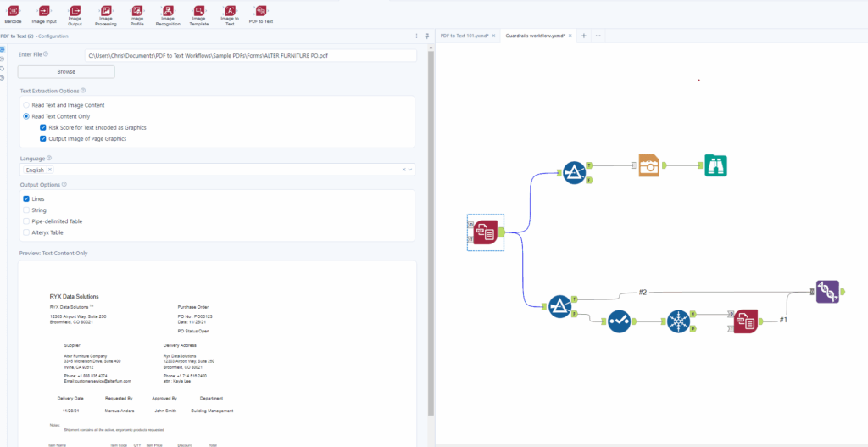Enable the Pipe-delimited Table output option
The image size is (868, 447).
coord(26,221)
